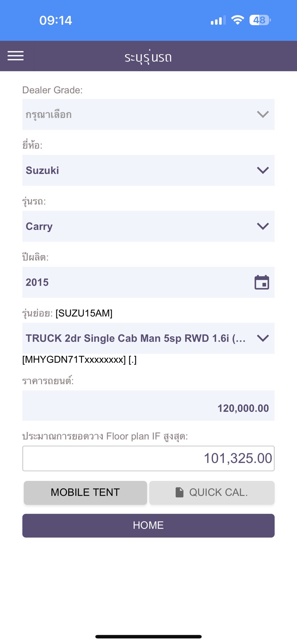
Task: Focus the Floor plan IF amount input
Action: pos(148,458)
